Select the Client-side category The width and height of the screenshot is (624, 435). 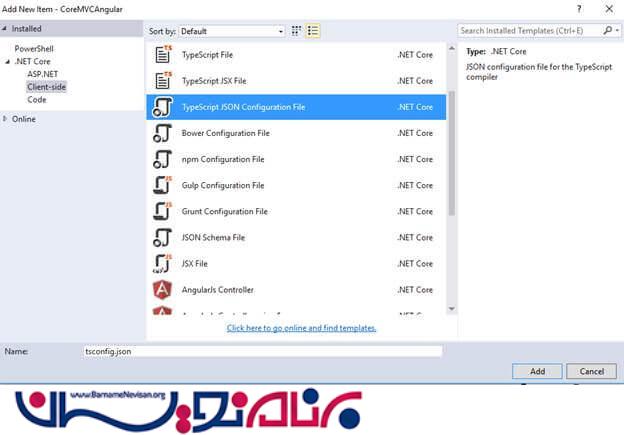[47, 87]
